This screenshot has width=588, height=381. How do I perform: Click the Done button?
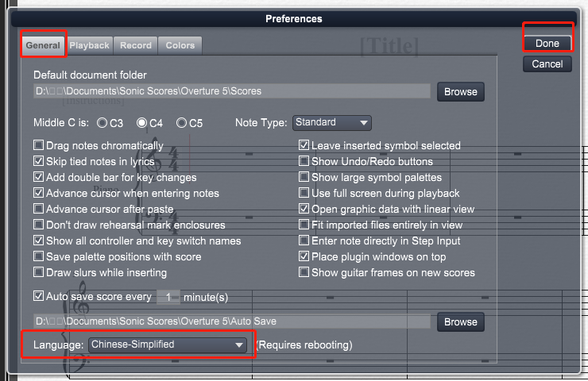pos(547,44)
